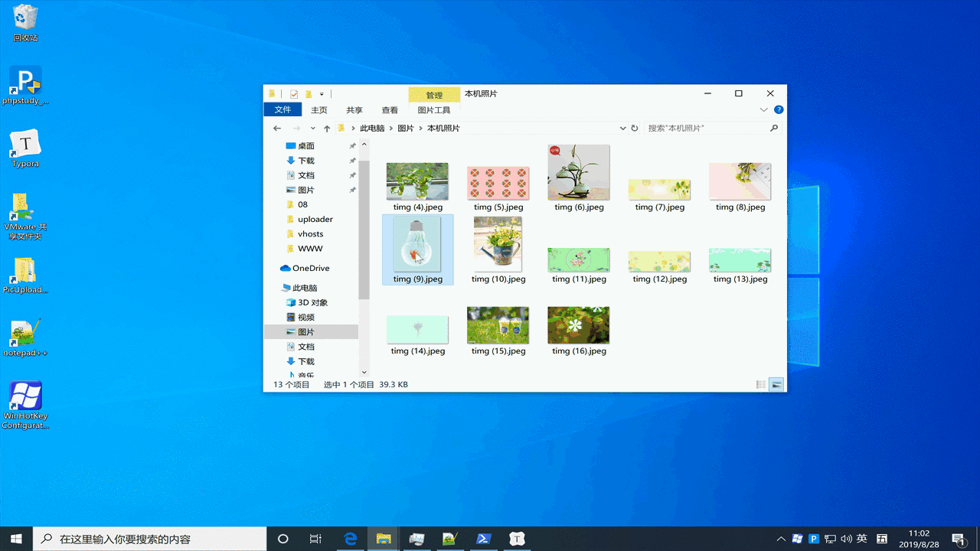Open the Recycle Bin desktop icon
980x551 pixels.
coord(25,23)
